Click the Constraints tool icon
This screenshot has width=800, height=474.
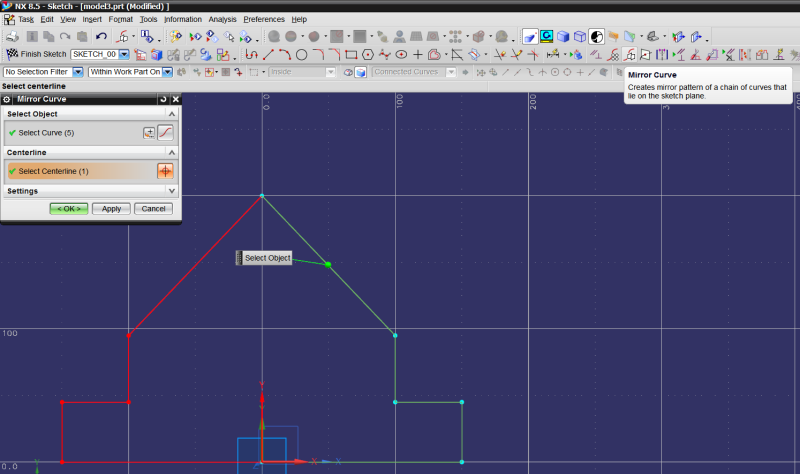tap(595, 55)
